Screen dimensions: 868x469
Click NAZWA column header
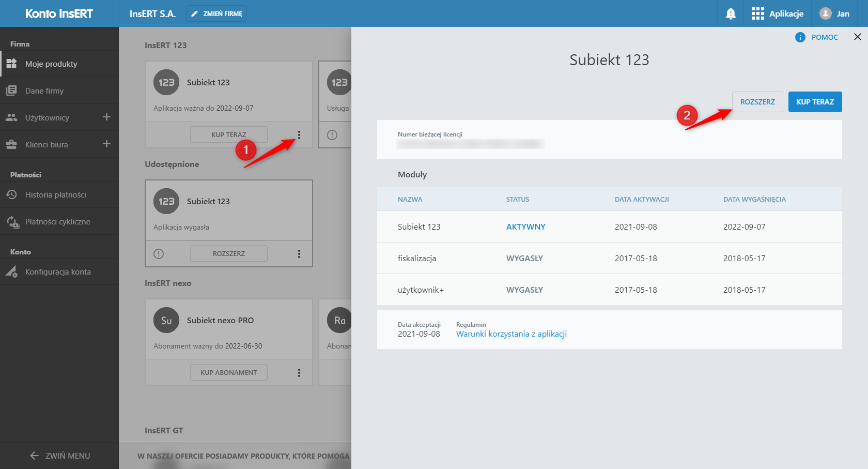point(410,199)
